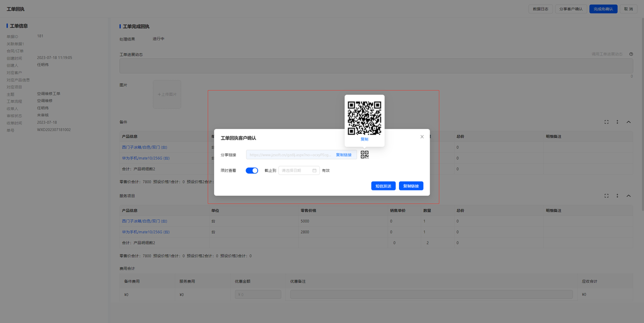This screenshot has height=323, width=644.
Task: Click the 服务费用 column header
Action: 187,281
